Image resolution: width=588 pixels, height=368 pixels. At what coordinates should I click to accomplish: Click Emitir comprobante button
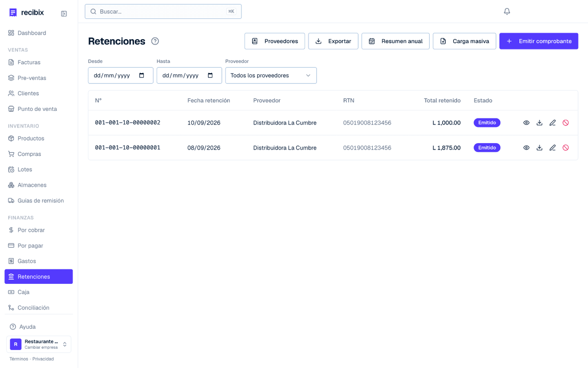pyautogui.click(x=539, y=41)
